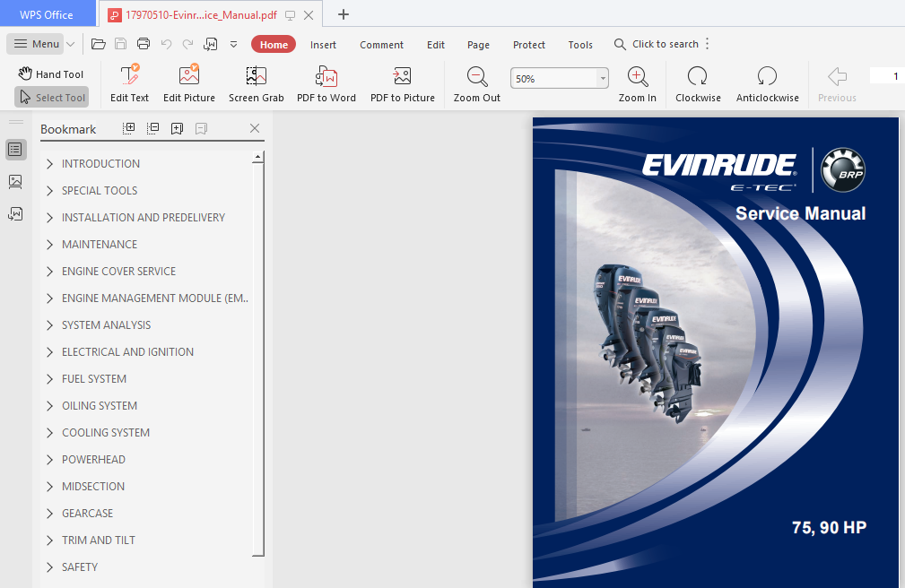Open the three-dot more options beside search
Viewport: 905px width, 588px height.
pos(707,44)
